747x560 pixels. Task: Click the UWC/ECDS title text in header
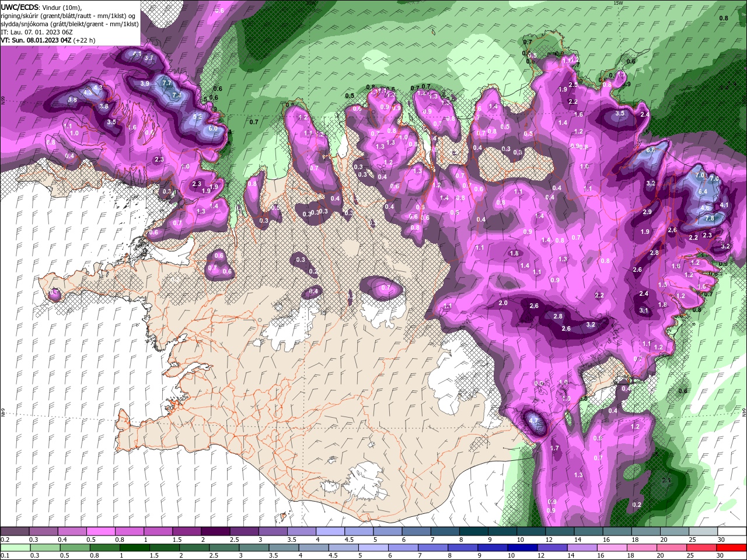coord(20,7)
